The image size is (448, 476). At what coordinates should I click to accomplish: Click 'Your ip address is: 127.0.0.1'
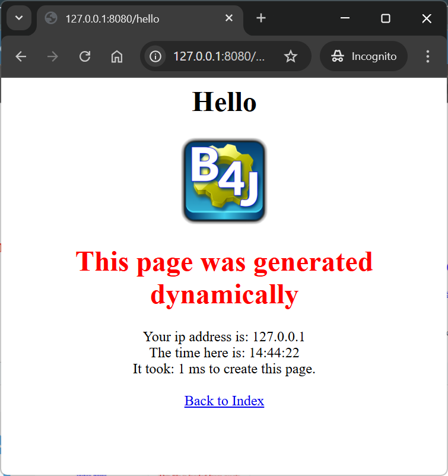click(x=224, y=337)
